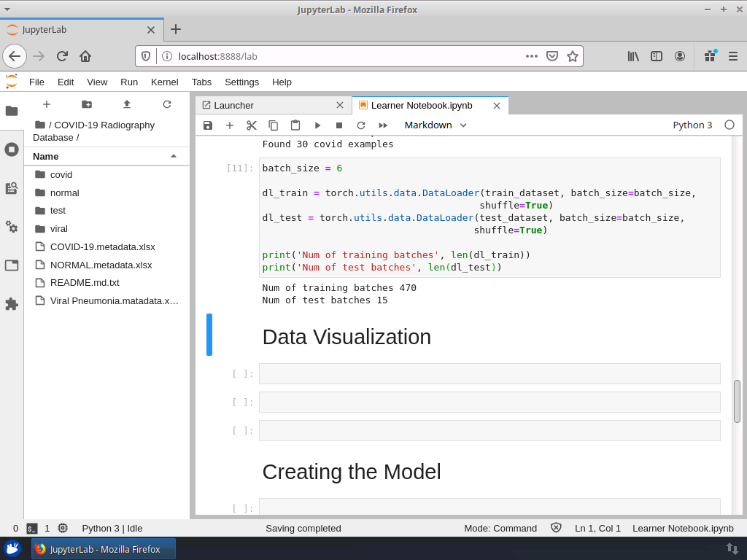The height and width of the screenshot is (560, 747).
Task: Open README.md.txt file
Action: [x=85, y=283]
